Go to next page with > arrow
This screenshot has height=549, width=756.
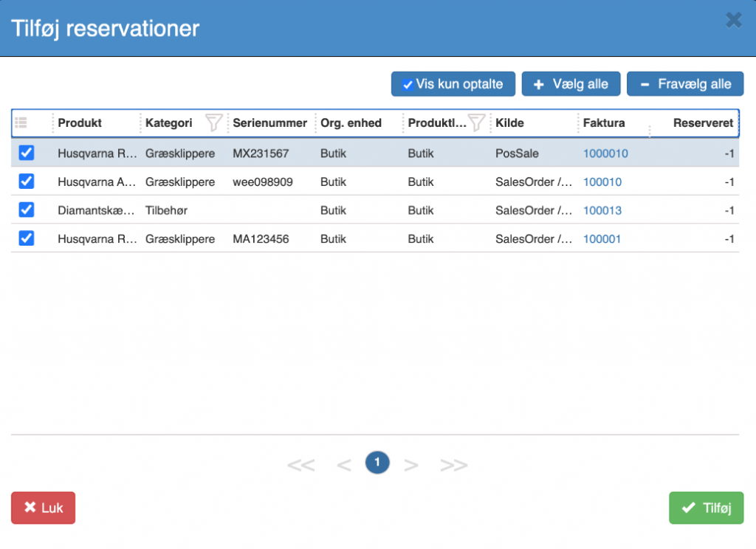click(x=410, y=465)
